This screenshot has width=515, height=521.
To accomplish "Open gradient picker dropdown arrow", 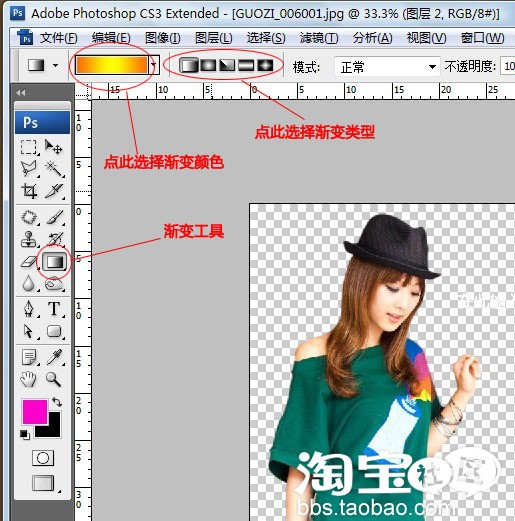I will 154,65.
